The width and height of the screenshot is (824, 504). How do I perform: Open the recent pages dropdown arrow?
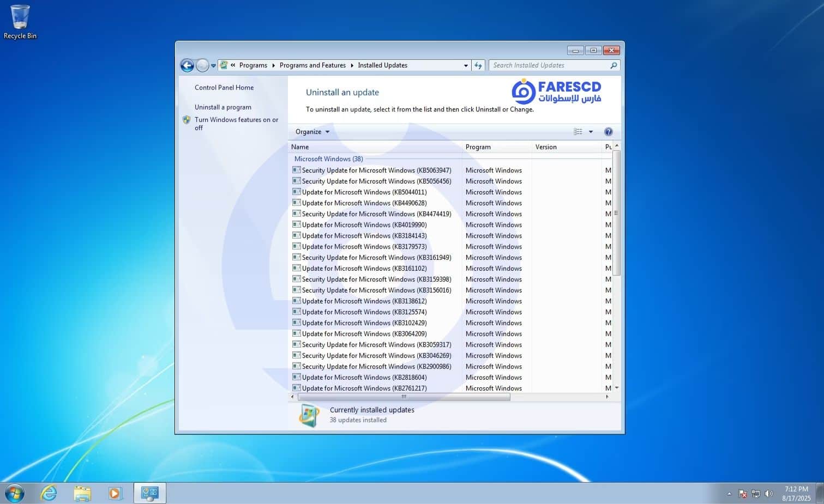213,66
